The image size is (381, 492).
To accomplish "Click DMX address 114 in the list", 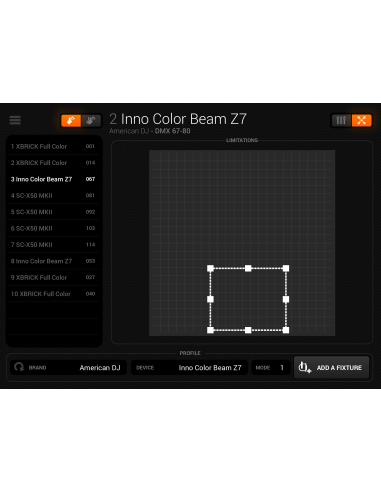I will pyautogui.click(x=90, y=245).
